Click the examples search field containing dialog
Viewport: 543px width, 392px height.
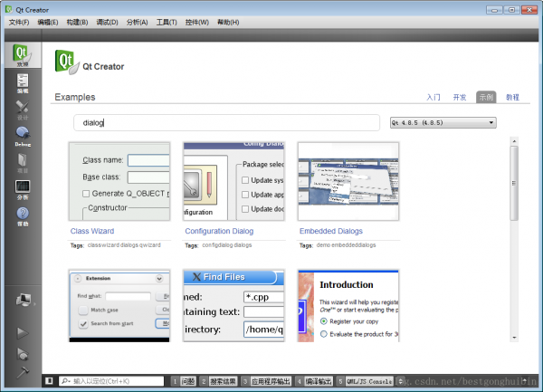point(226,122)
